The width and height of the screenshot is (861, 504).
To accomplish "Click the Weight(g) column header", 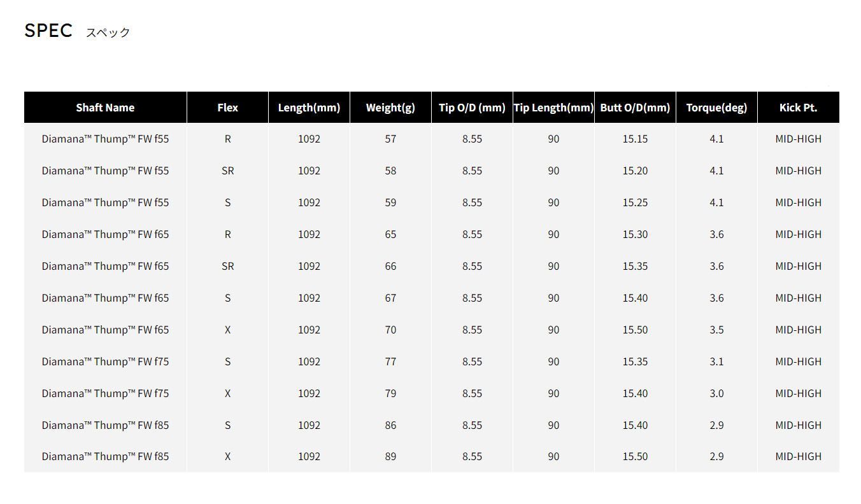I will (x=390, y=108).
